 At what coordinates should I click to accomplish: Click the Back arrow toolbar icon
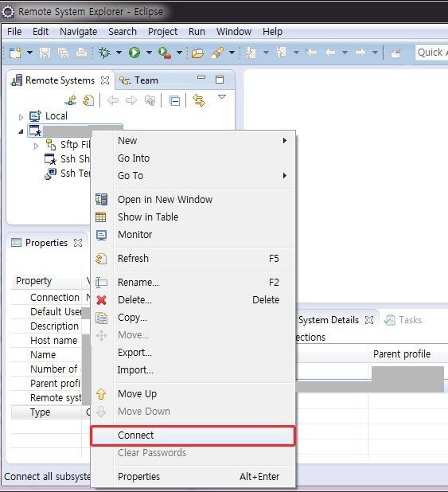pyautogui.click(x=330, y=53)
